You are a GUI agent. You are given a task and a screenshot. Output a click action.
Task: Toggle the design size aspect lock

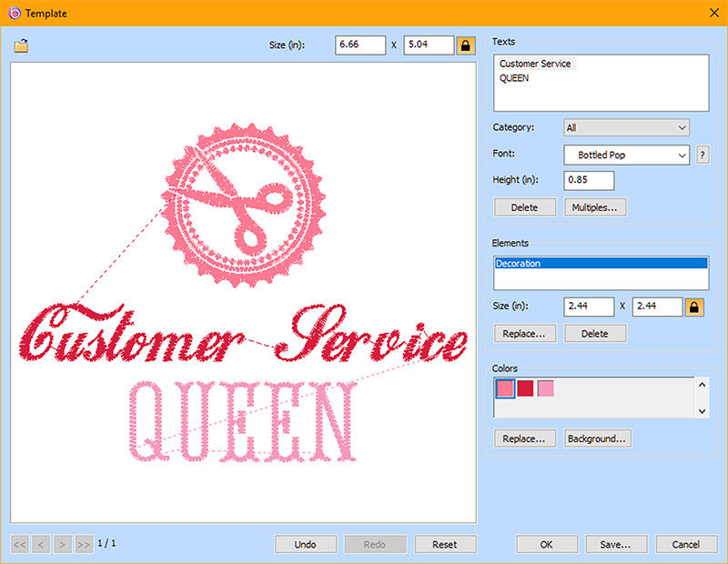(x=465, y=45)
